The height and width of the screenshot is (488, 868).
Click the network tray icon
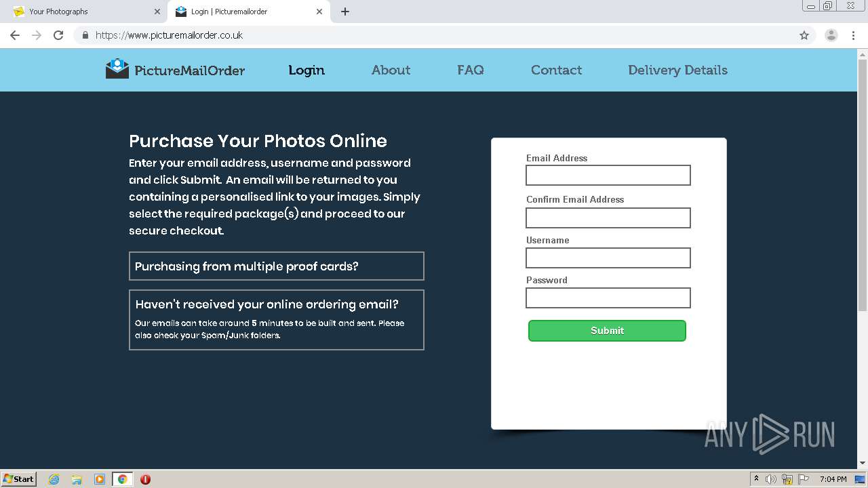pos(787,479)
